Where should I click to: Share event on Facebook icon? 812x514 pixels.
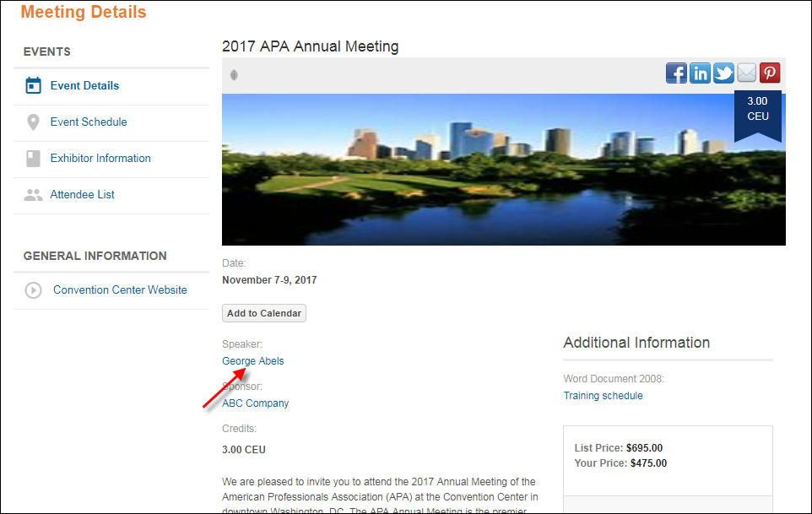pos(676,73)
